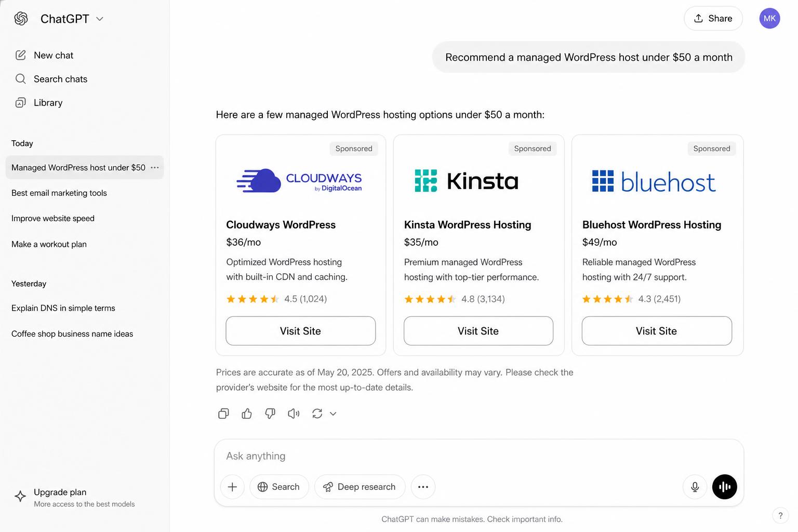Click the $36/mo price

pos(244,242)
